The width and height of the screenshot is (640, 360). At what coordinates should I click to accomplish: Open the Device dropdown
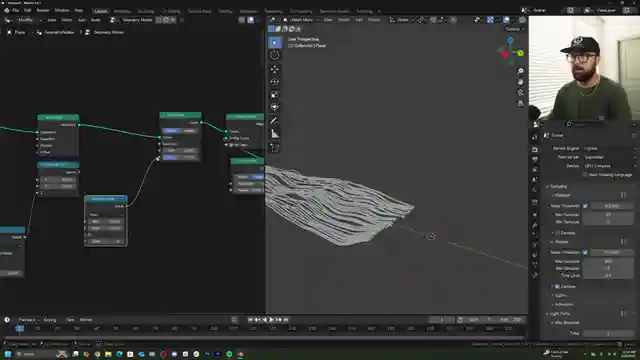(x=609, y=166)
